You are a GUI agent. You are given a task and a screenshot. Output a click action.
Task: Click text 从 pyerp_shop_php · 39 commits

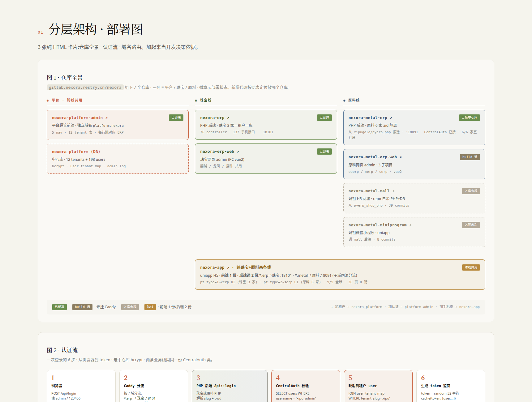[x=379, y=206]
